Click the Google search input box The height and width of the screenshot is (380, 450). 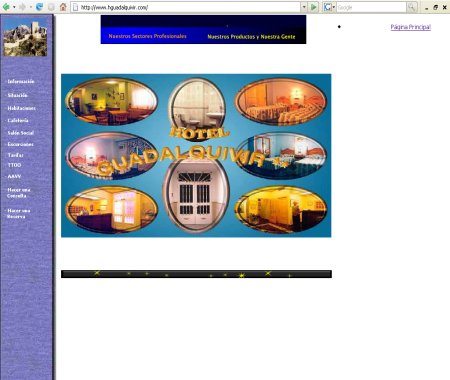click(x=371, y=7)
